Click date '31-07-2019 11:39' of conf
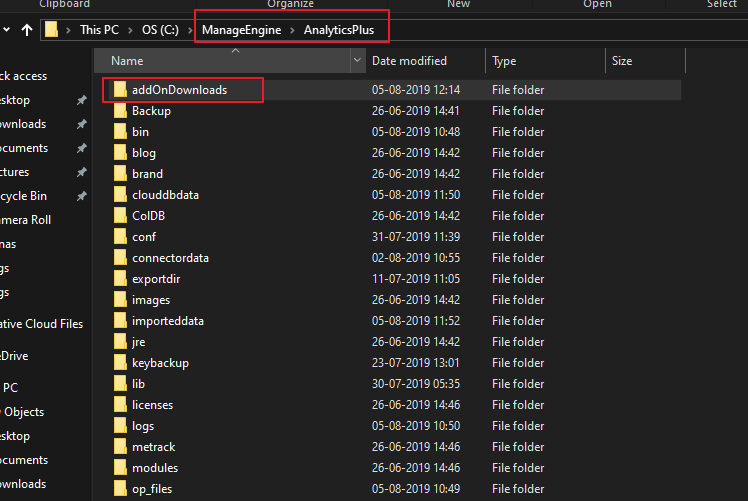This screenshot has height=501, width=748. click(x=416, y=237)
